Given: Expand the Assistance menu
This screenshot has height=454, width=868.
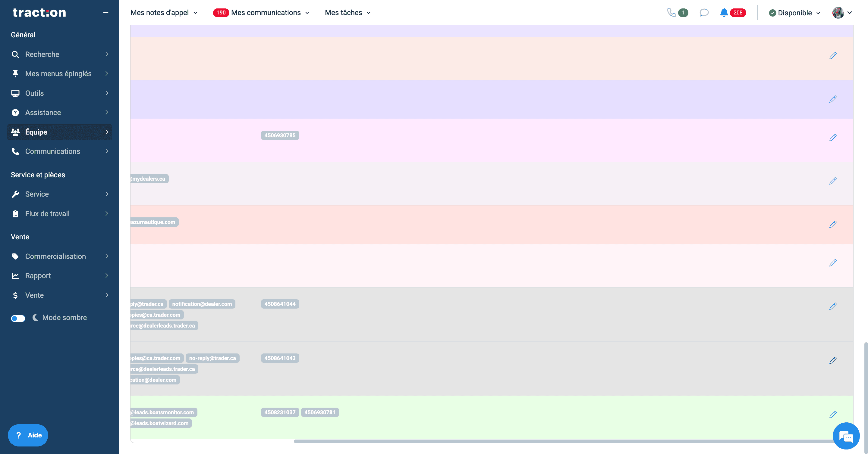Looking at the screenshot, I should pyautogui.click(x=60, y=112).
